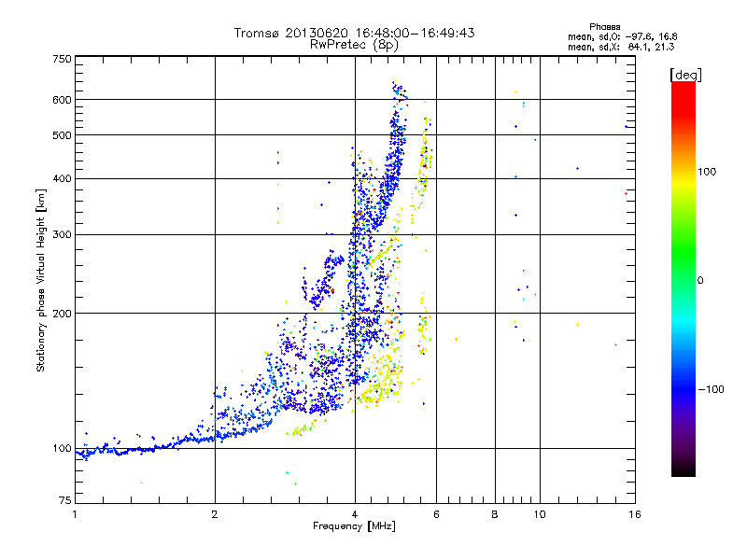Image resolution: width=747 pixels, height=560 pixels.
Task: Click the x-axis tick label "10"
Action: tap(540, 514)
